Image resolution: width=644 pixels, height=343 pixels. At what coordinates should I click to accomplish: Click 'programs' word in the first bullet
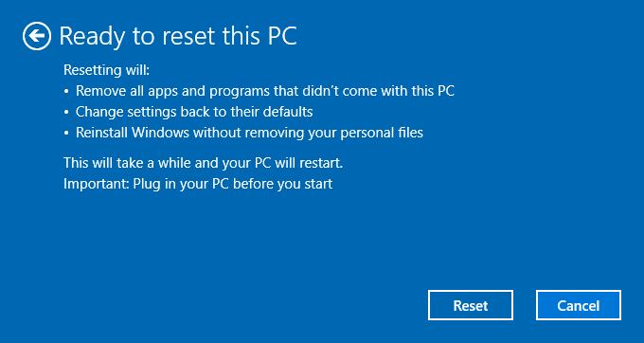click(240, 91)
